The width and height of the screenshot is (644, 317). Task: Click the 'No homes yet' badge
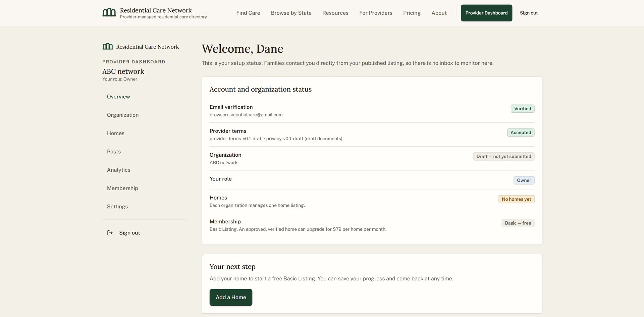click(x=516, y=199)
